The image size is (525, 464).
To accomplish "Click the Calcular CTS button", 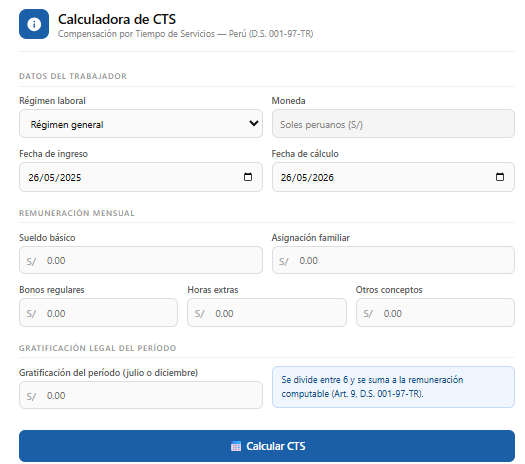I will 267,446.
